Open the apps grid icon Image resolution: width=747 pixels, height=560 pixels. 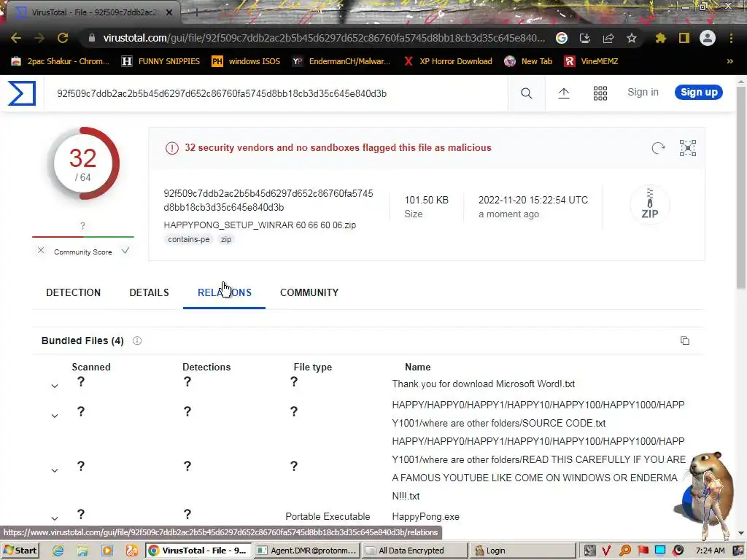pyautogui.click(x=600, y=93)
